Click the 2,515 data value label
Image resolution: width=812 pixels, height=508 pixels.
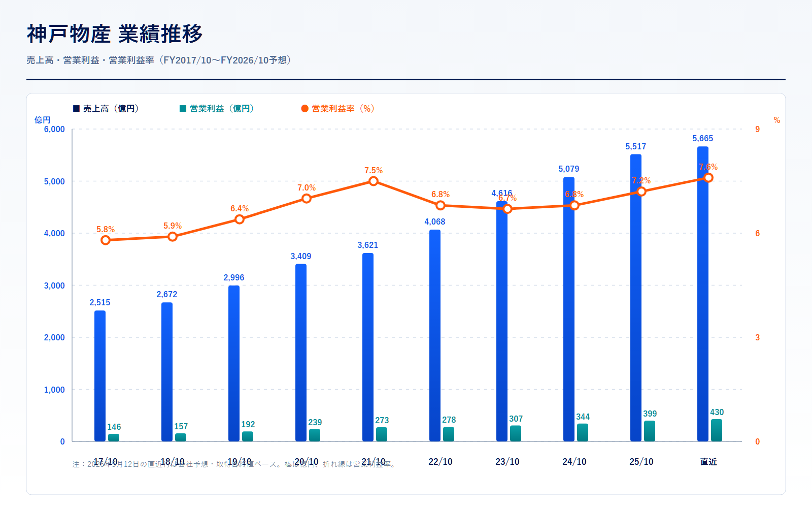[100, 303]
